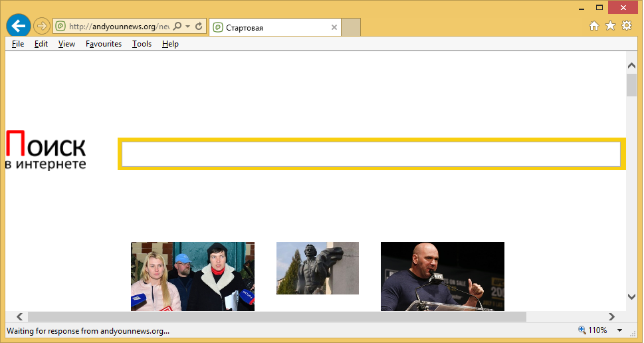Open the Edit menu
This screenshot has width=644, height=343.
41,44
